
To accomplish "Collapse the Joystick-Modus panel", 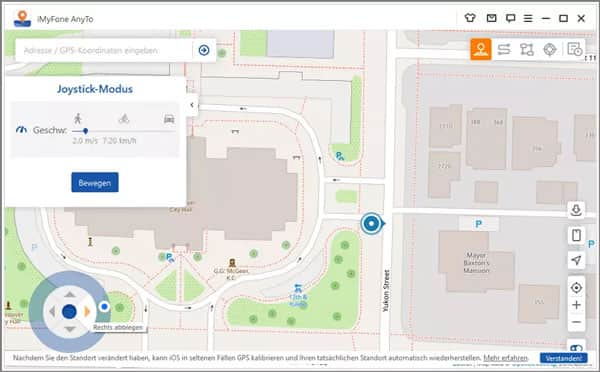I will click(192, 104).
